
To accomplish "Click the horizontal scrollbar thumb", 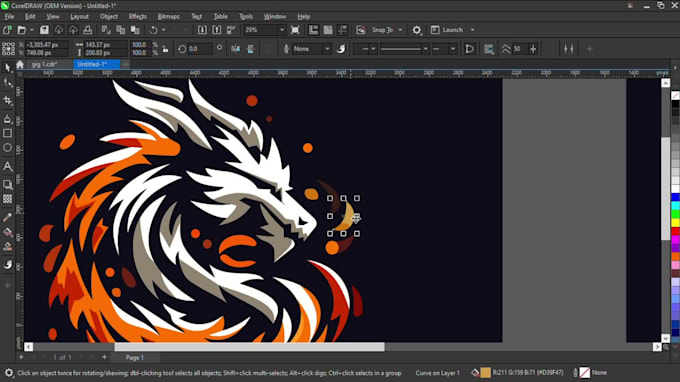I will pyautogui.click(x=249, y=347).
